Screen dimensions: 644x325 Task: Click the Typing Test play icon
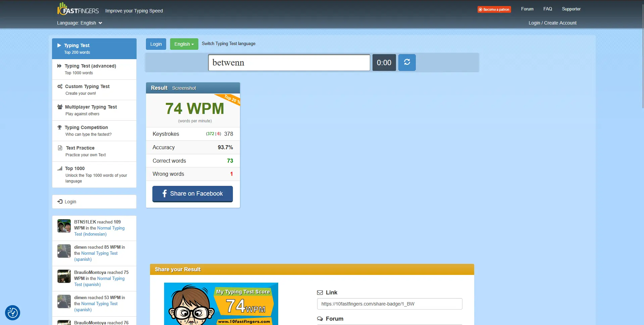[x=59, y=45]
